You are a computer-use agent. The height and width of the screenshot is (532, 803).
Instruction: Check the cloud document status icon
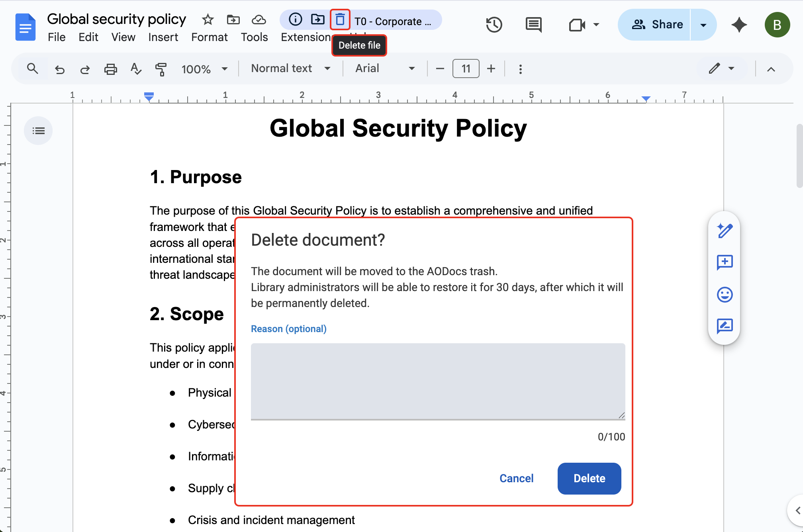[259, 19]
